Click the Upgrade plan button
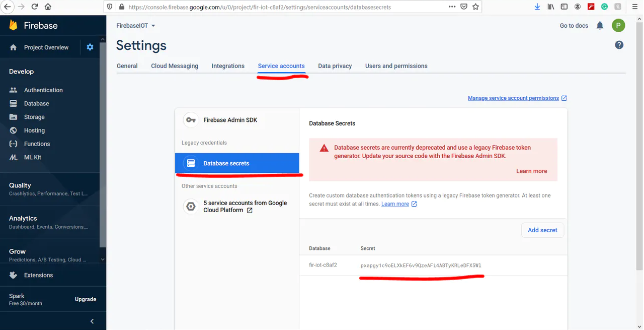This screenshot has width=644, height=330. tap(86, 299)
